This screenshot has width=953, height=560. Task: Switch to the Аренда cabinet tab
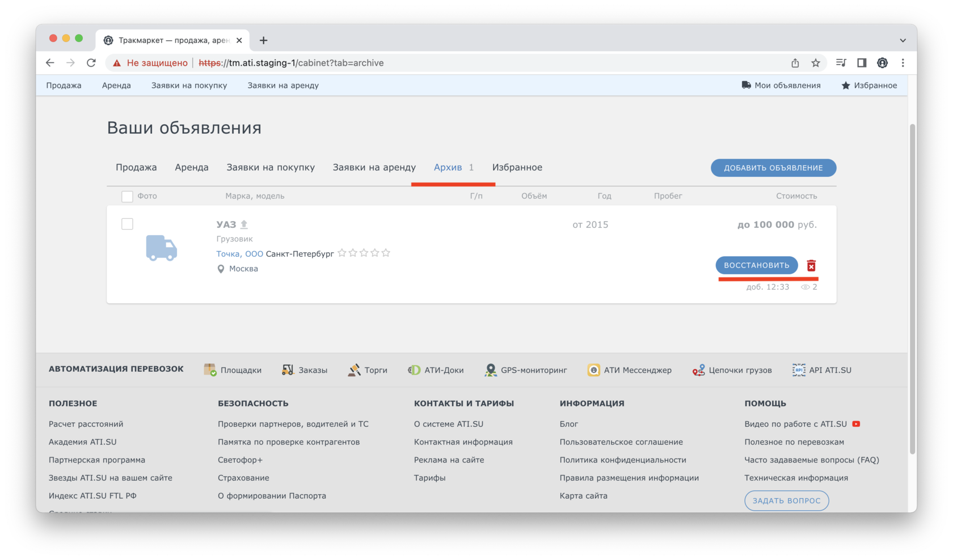tap(192, 167)
